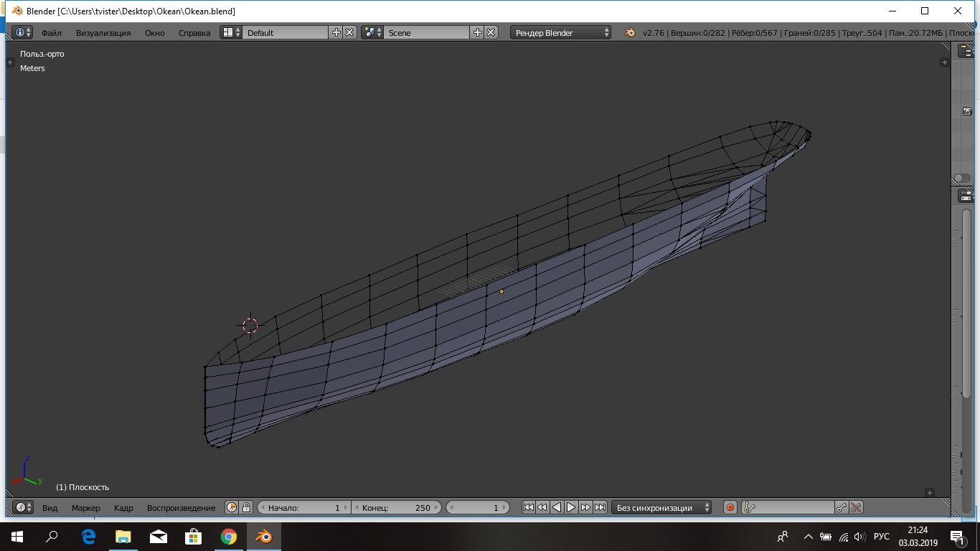Open the Маркер menu in timeline

(x=86, y=507)
